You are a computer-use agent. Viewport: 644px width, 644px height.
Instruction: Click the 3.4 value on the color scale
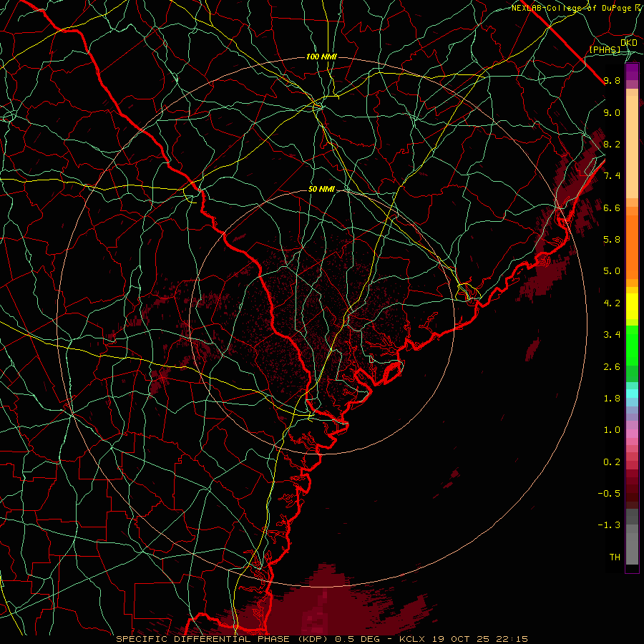612,335
